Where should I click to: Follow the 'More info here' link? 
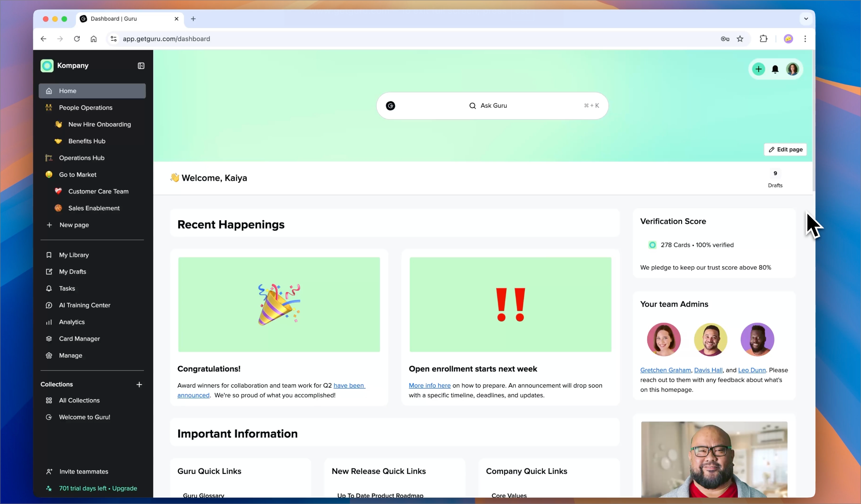click(430, 385)
